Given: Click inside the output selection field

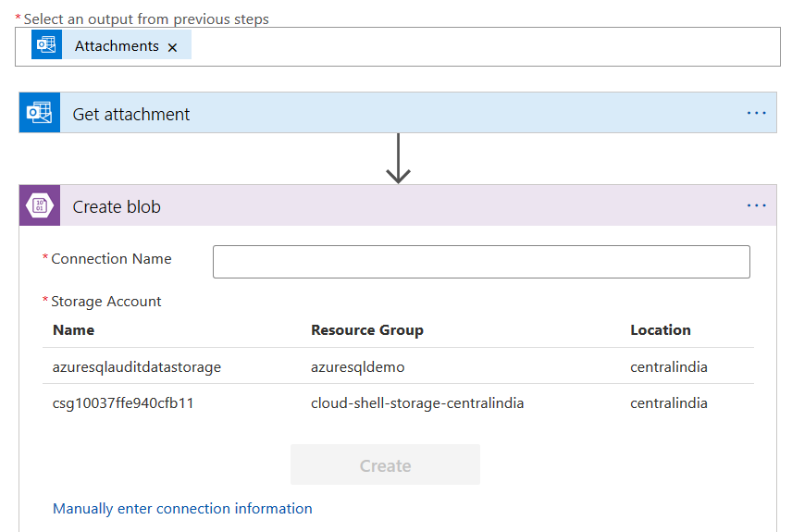Looking at the screenshot, I should (x=481, y=46).
